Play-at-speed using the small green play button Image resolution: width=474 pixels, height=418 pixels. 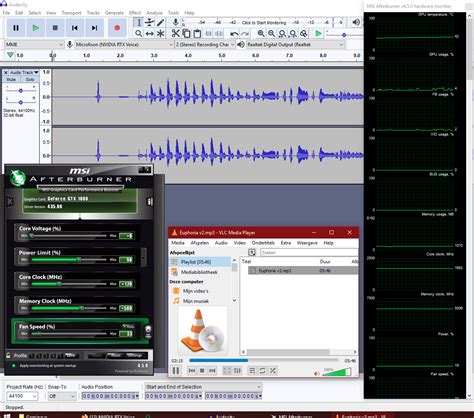point(318,33)
